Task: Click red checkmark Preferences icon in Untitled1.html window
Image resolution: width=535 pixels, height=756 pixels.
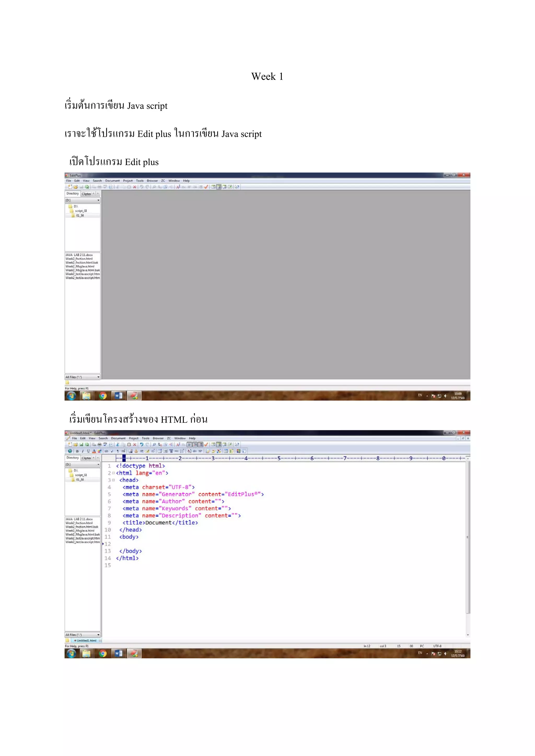Action: coord(206,445)
